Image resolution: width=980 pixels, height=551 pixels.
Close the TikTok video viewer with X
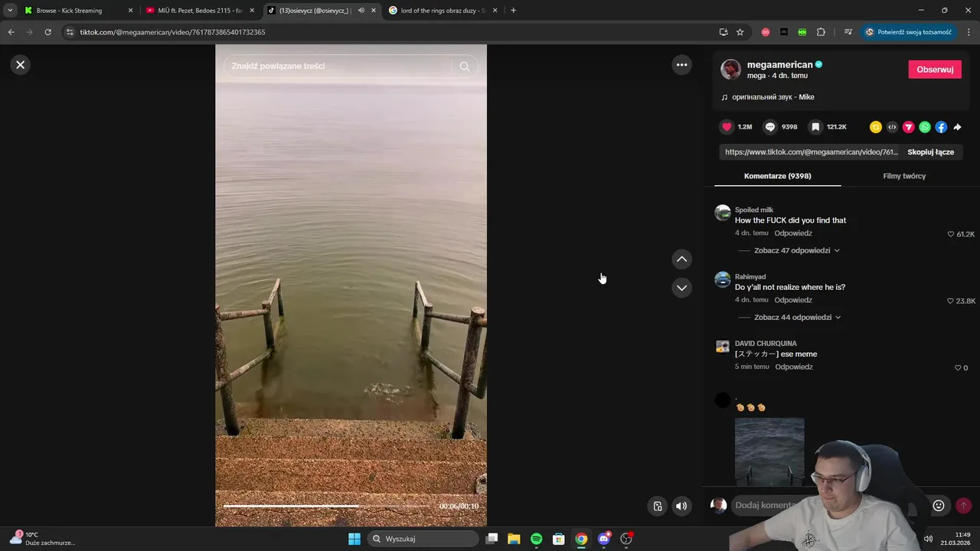pos(21,65)
